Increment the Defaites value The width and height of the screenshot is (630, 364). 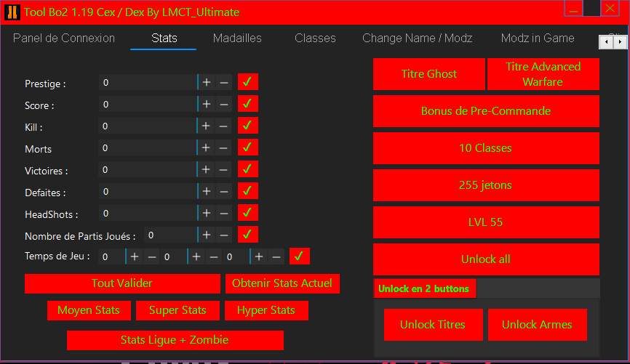point(207,191)
